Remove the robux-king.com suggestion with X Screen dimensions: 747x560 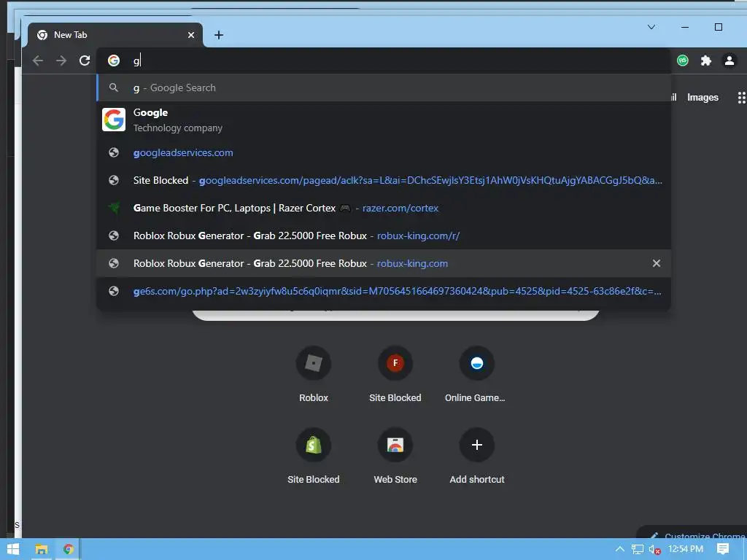[x=656, y=263]
